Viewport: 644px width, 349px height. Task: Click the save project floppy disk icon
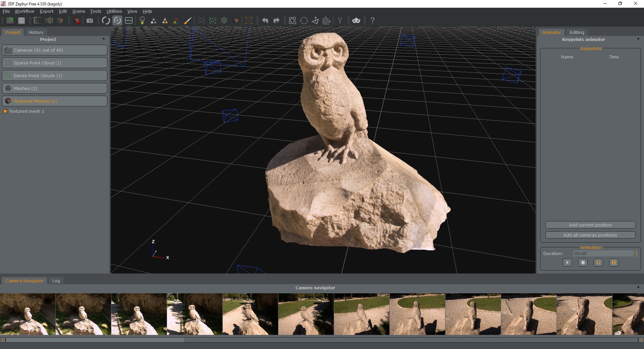pos(21,21)
